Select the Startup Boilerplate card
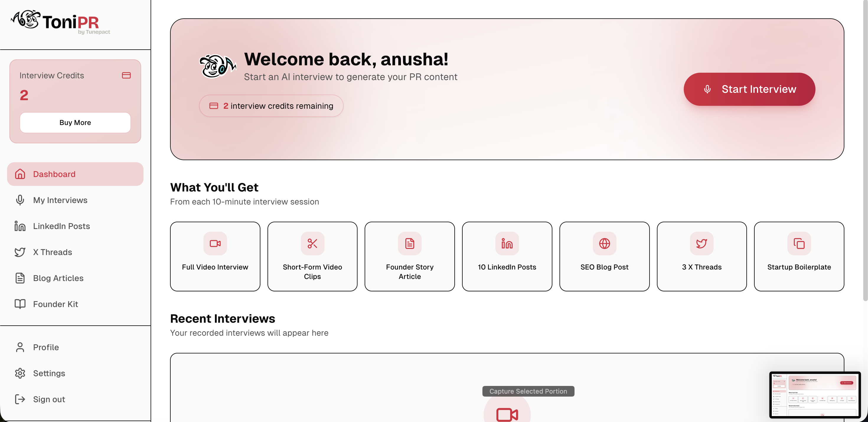868x422 pixels. [799, 257]
